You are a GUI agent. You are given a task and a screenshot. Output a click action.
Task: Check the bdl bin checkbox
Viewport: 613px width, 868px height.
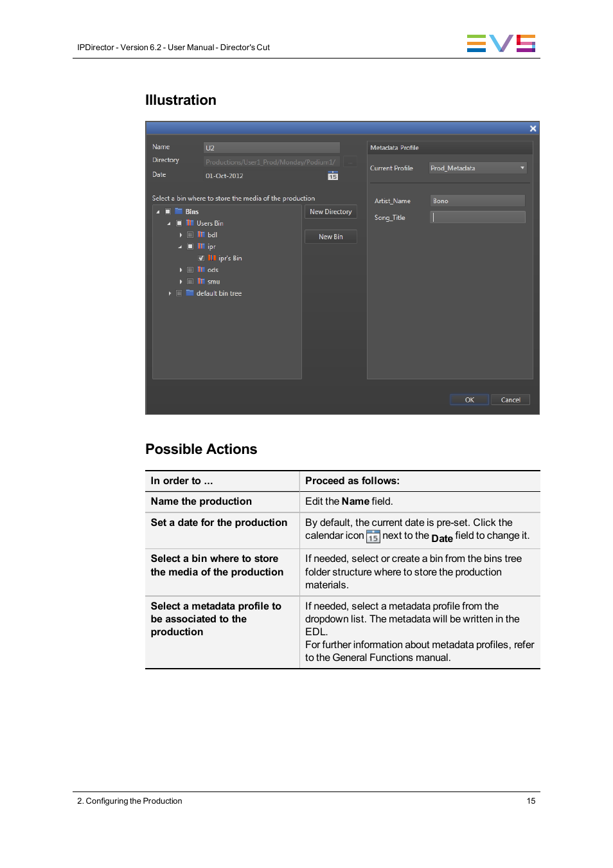(x=190, y=235)
